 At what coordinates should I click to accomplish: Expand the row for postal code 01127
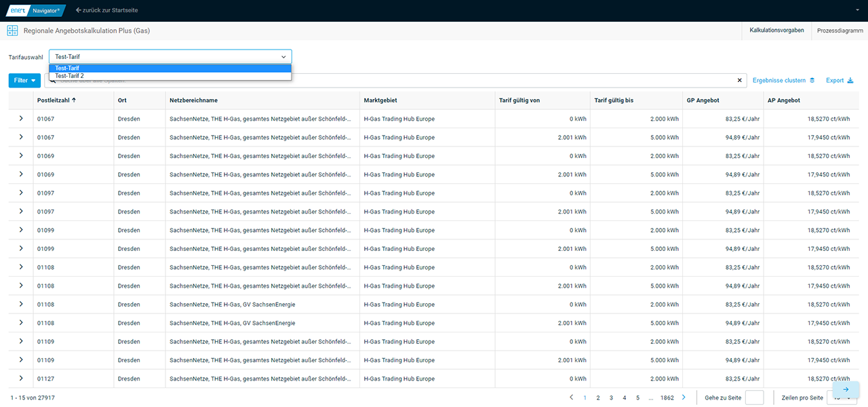point(21,379)
